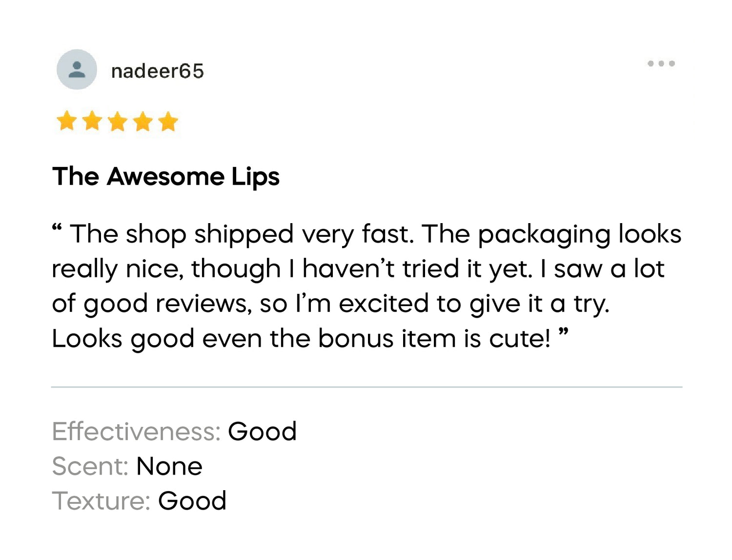This screenshot has width=732, height=560.
Task: Select the third rating star
Action: (x=117, y=121)
